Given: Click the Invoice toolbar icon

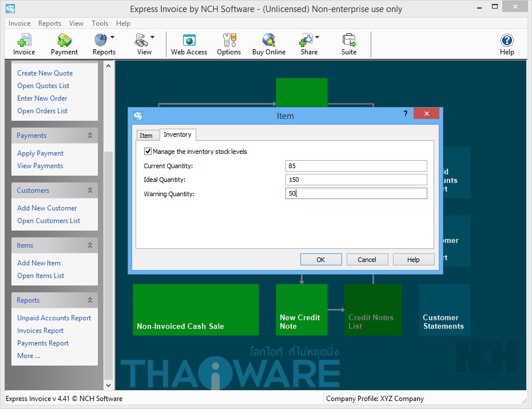Looking at the screenshot, I should (24, 41).
